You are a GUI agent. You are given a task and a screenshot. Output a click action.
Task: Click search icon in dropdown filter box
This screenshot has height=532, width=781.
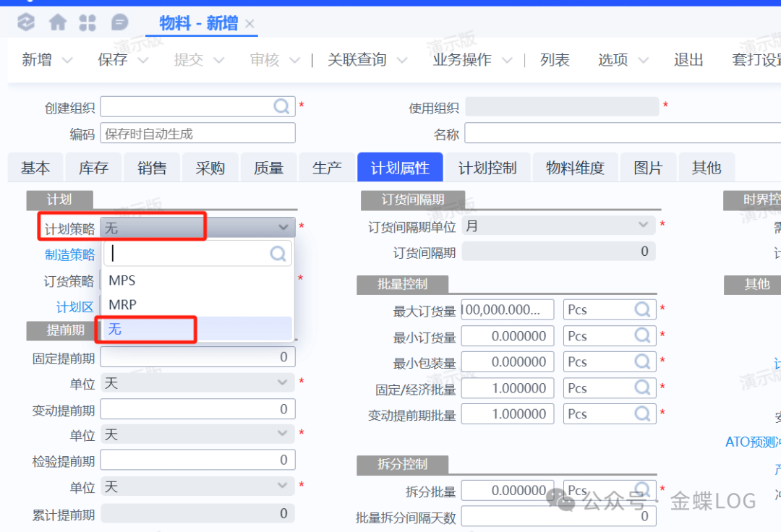click(278, 254)
